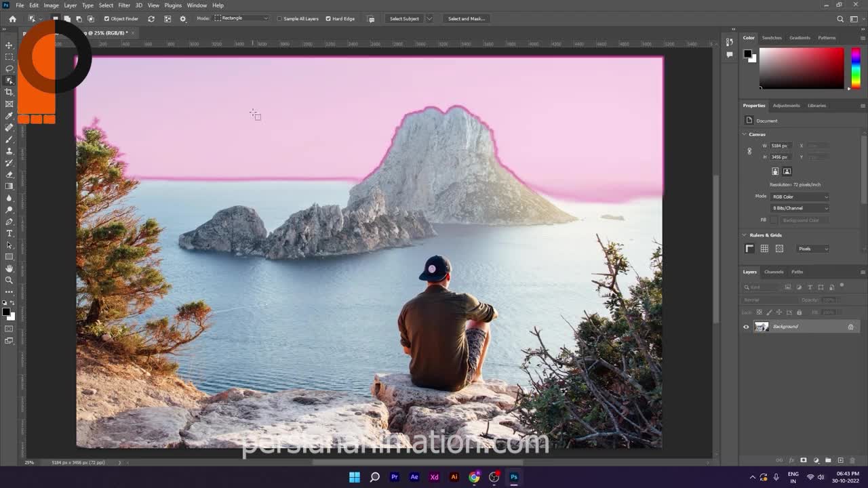
Task: Open the Plugins menu
Action: pos(173,5)
